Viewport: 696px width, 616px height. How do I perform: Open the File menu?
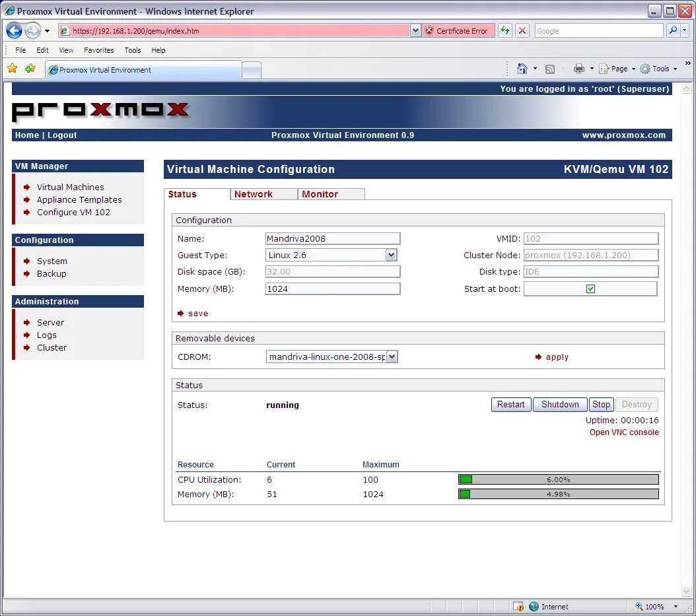[20, 50]
